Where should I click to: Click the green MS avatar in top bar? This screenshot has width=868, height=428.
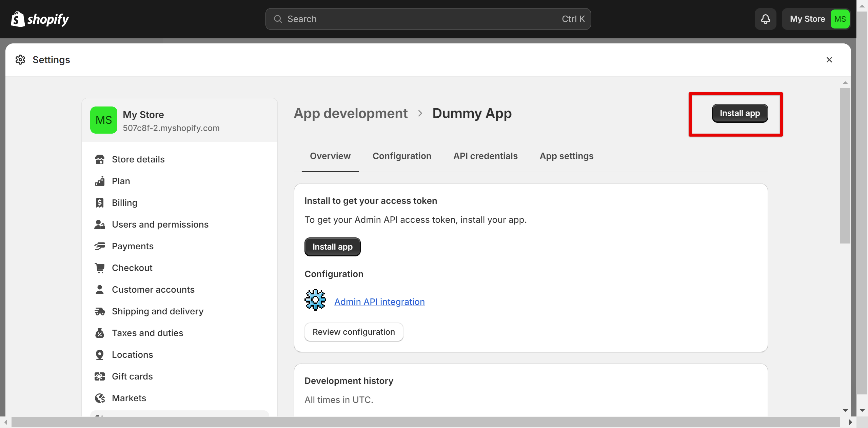coord(840,19)
